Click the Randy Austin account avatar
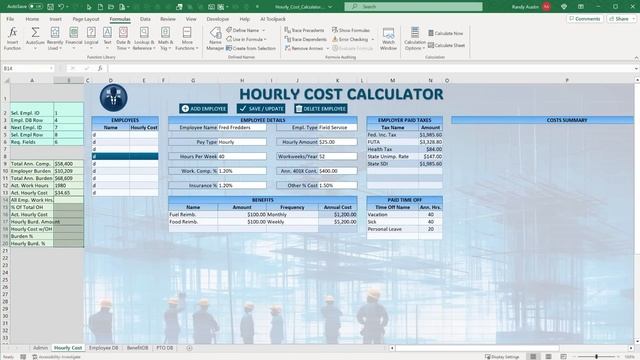640x360 pixels. pyautogui.click(x=547, y=7)
